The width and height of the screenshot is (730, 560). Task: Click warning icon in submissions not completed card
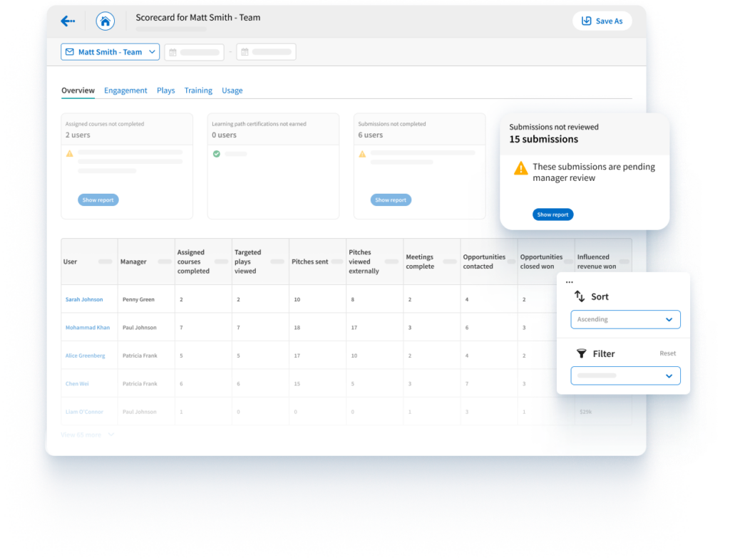coord(362,153)
